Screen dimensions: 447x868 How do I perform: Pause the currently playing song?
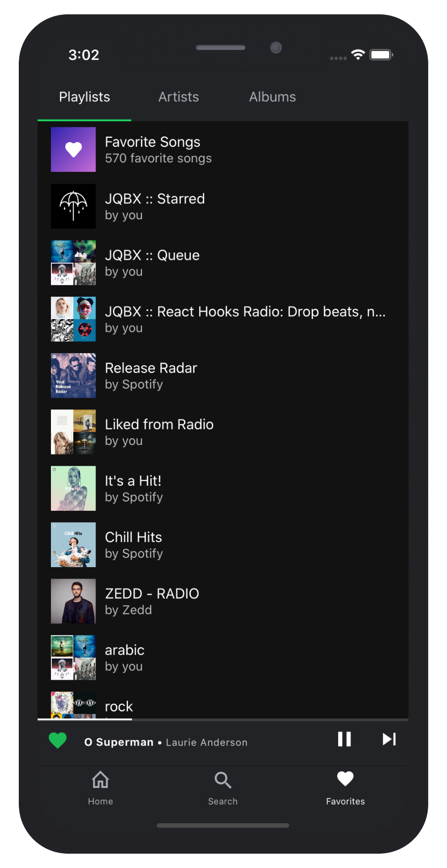pyautogui.click(x=344, y=740)
